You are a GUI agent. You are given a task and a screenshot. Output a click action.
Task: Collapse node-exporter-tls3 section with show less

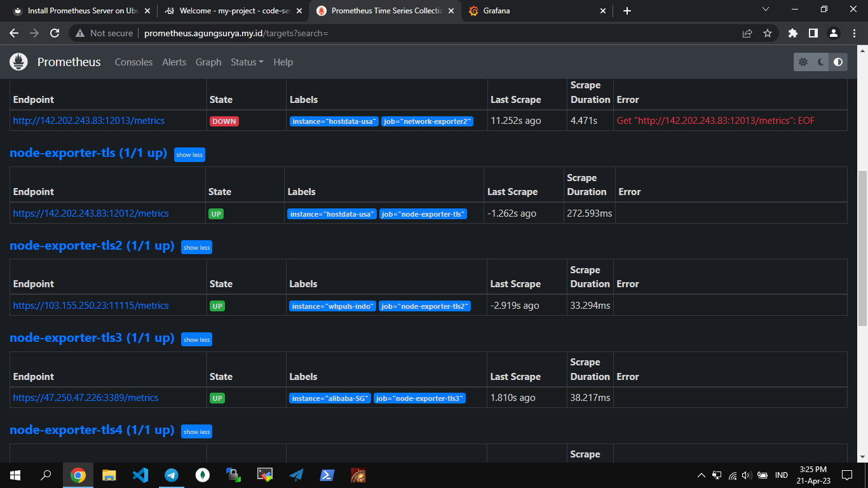[196, 339]
